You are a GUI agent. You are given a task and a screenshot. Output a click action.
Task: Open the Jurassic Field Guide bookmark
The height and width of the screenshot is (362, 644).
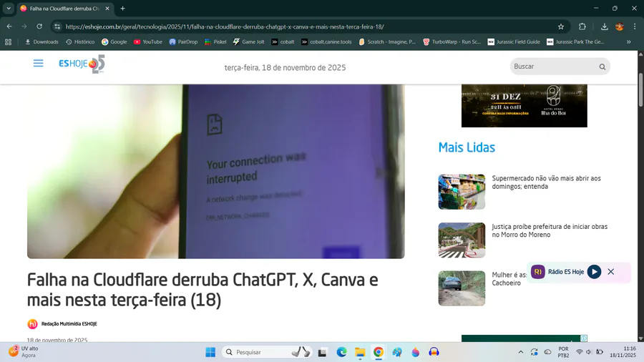pyautogui.click(x=513, y=42)
